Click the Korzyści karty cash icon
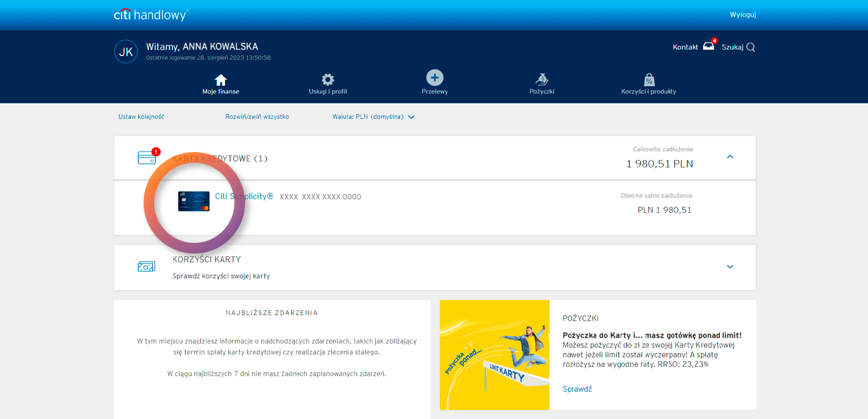The height and width of the screenshot is (419, 868). tap(146, 266)
